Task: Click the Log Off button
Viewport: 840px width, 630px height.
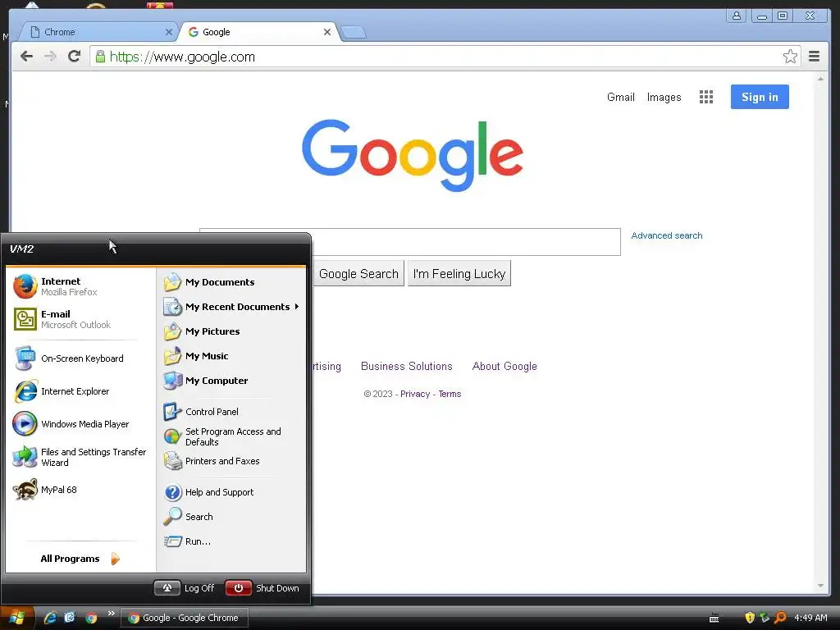Action: pos(185,588)
